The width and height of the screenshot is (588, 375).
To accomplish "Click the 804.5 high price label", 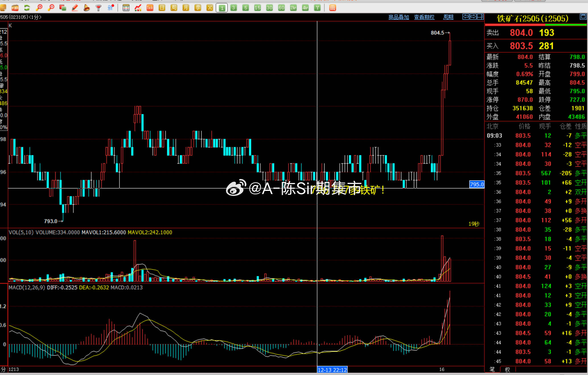I will pos(437,33).
